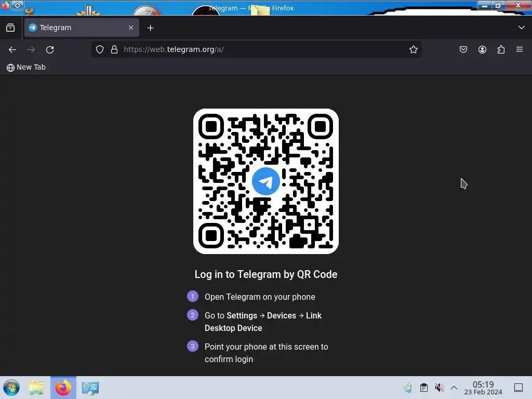
Task: Expand hidden tray icons with the up arrow
Action: 454,388
